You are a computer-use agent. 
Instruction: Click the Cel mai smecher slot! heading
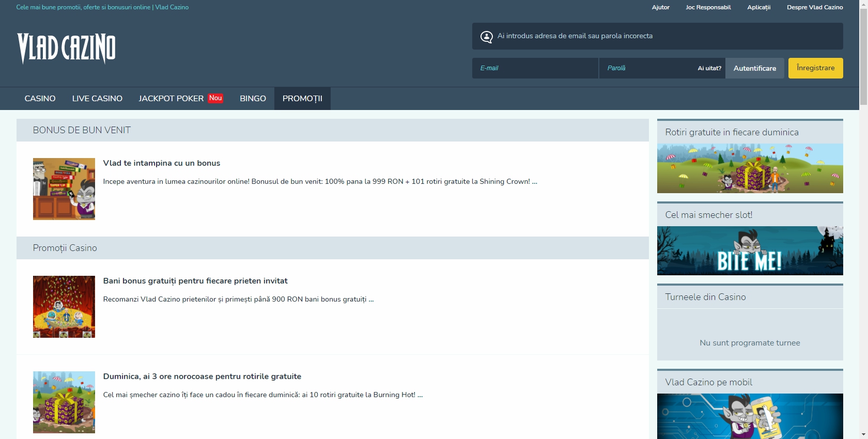pyautogui.click(x=708, y=215)
